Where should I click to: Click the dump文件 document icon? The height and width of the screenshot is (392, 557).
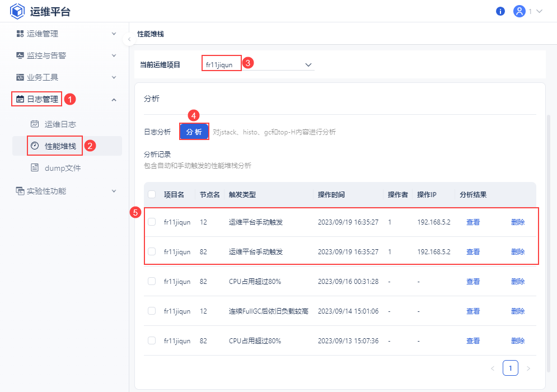[35, 168]
